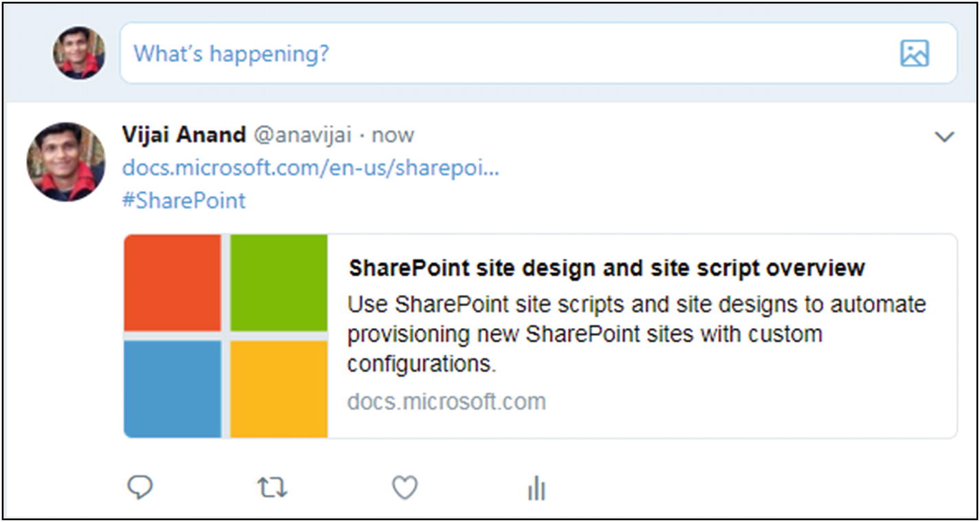Open Vijai Anand's tweet profile picture
Image resolution: width=980 pixels, height=522 pixels.
click(66, 162)
